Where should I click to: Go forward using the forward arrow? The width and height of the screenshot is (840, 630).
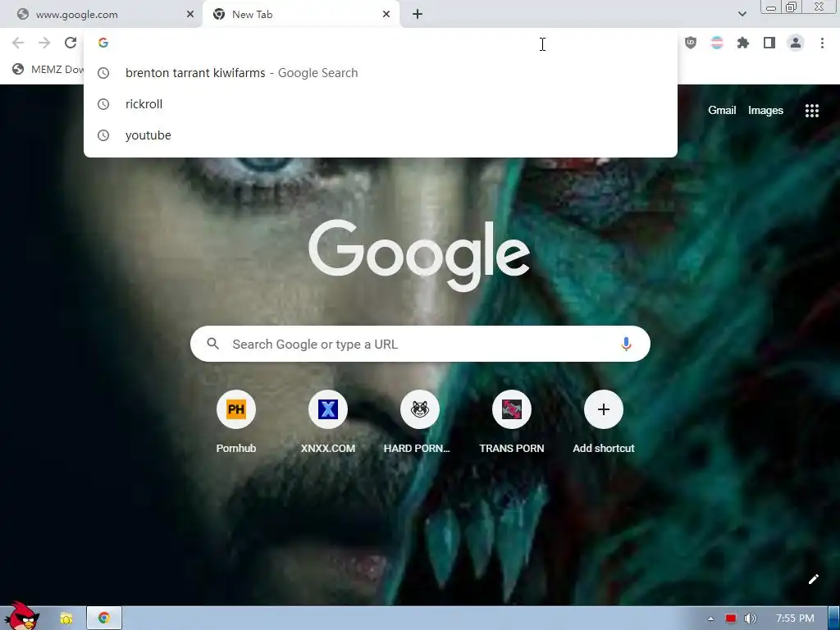pos(44,43)
